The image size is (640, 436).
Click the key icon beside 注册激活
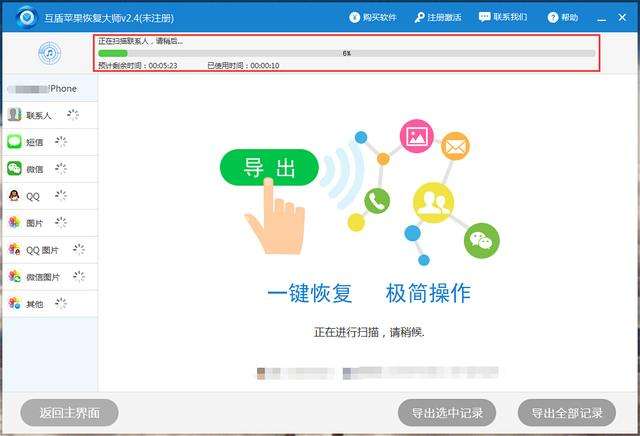click(419, 17)
